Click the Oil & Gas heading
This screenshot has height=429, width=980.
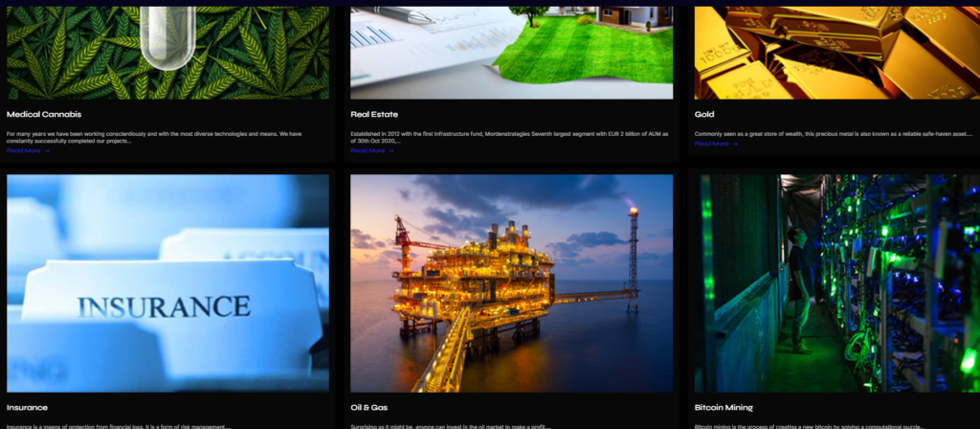pos(370,407)
